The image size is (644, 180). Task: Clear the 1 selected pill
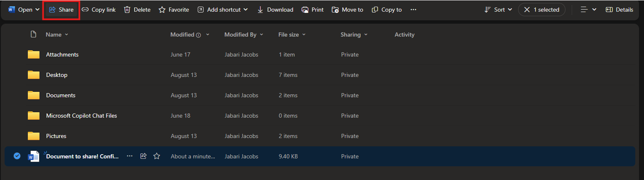coord(527,10)
